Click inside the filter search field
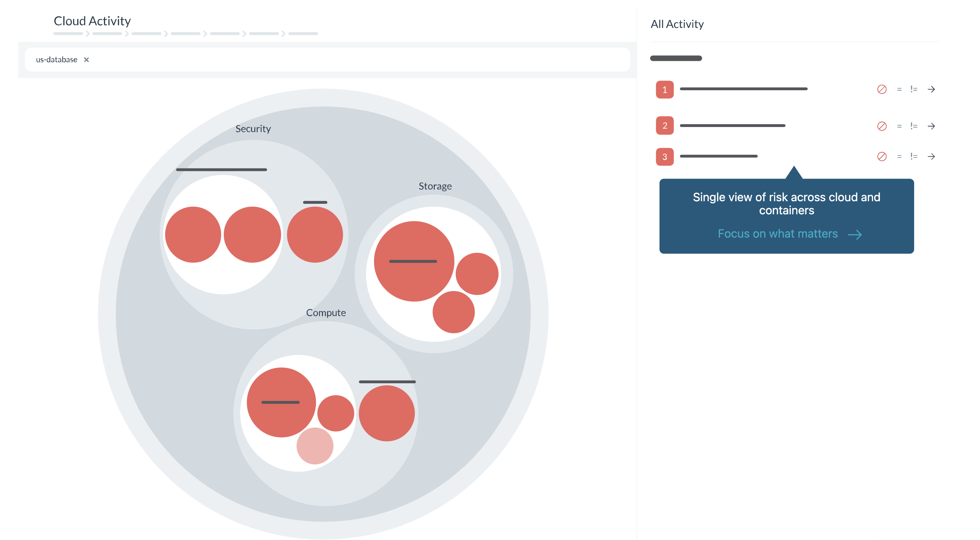 pos(327,60)
